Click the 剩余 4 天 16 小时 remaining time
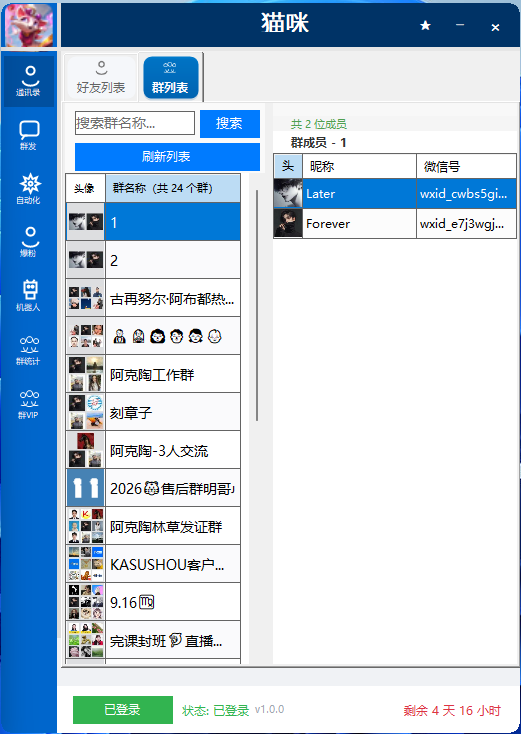Viewport: 521px width, 734px height. 452,711
